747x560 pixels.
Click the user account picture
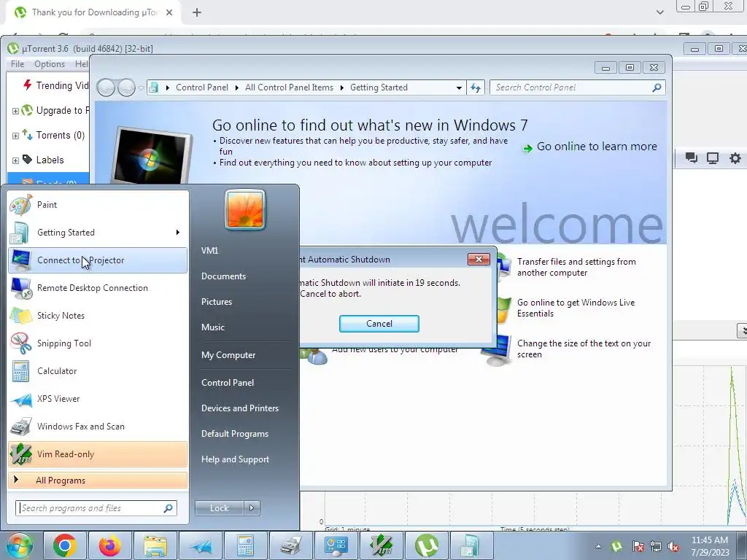(x=245, y=209)
